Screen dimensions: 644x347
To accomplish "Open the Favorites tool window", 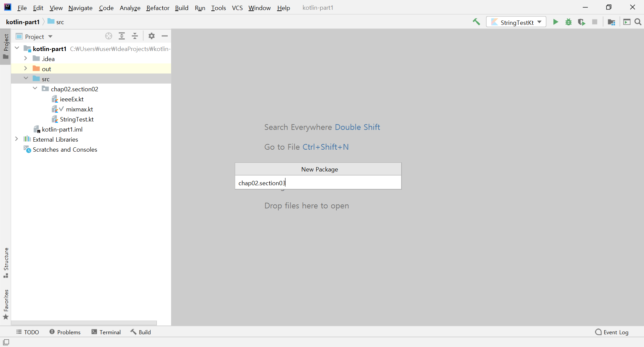I will [6, 304].
